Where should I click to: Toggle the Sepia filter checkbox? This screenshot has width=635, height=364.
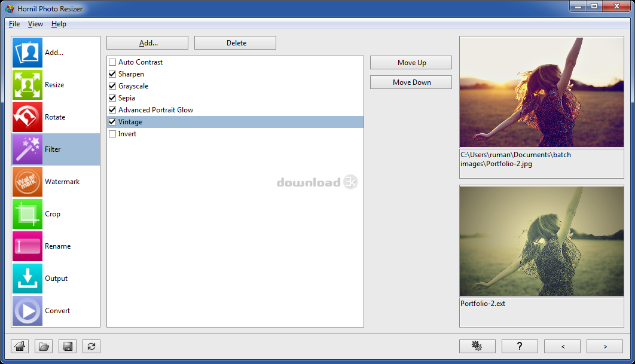tap(112, 98)
